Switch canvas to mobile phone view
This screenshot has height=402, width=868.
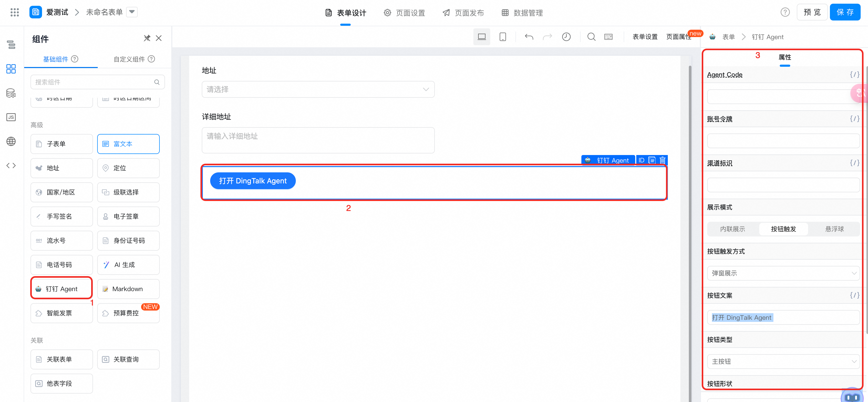(503, 37)
